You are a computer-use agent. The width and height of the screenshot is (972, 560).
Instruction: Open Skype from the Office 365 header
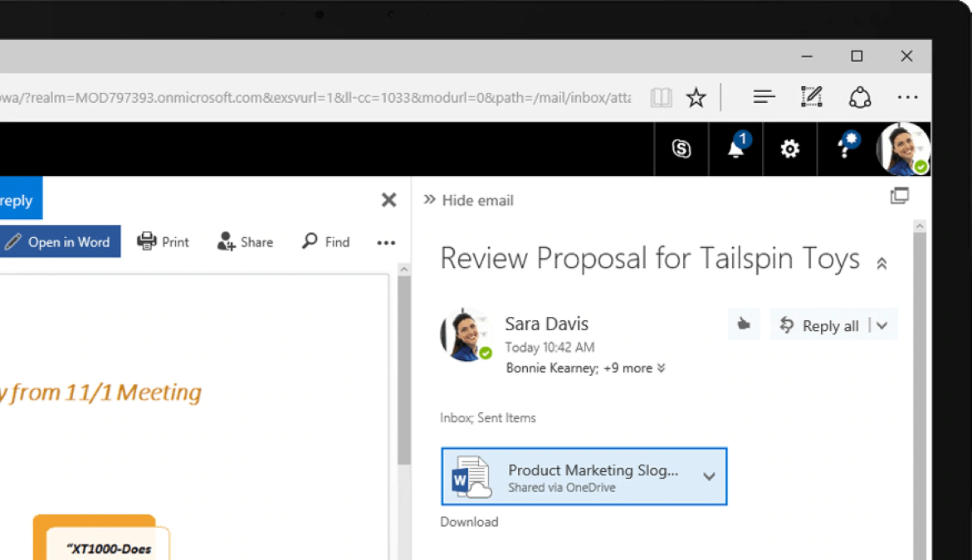pyautogui.click(x=680, y=149)
